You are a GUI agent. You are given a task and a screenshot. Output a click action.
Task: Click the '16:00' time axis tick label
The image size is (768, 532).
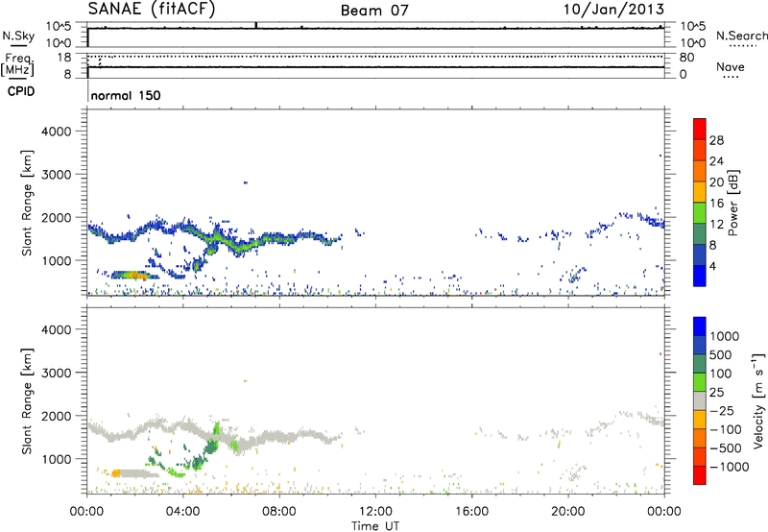471,512
